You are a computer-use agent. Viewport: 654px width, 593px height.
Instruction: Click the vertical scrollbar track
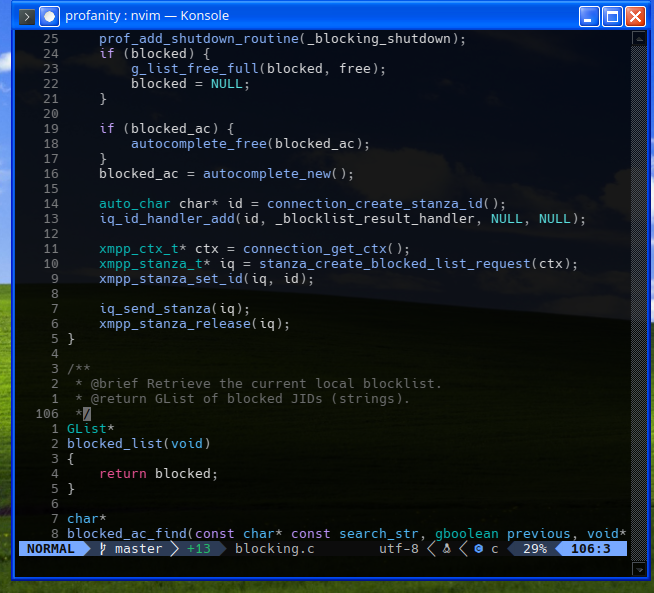tap(639, 304)
